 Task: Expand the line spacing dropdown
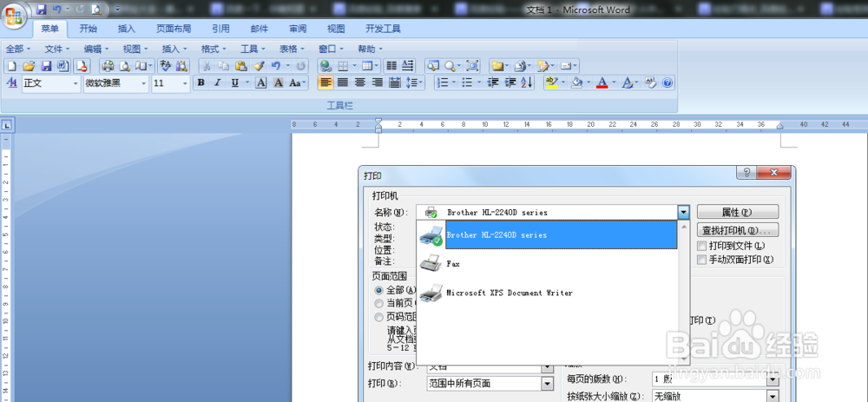(421, 83)
